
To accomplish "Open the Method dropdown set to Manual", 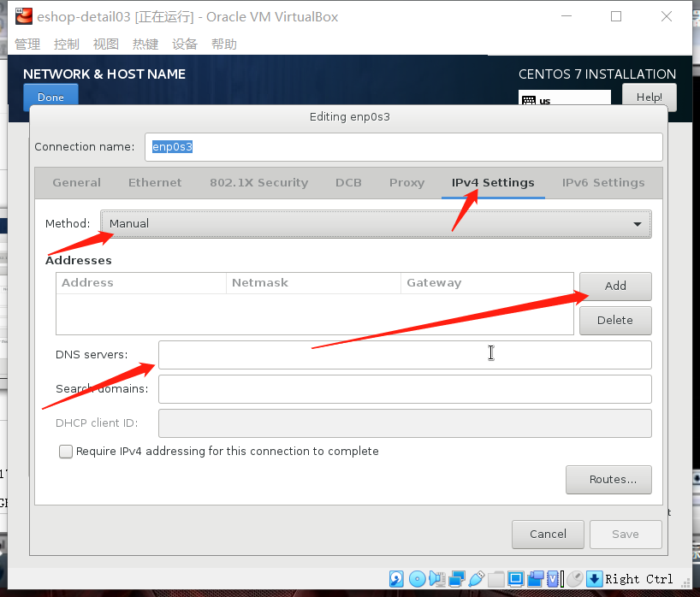I will point(376,223).
